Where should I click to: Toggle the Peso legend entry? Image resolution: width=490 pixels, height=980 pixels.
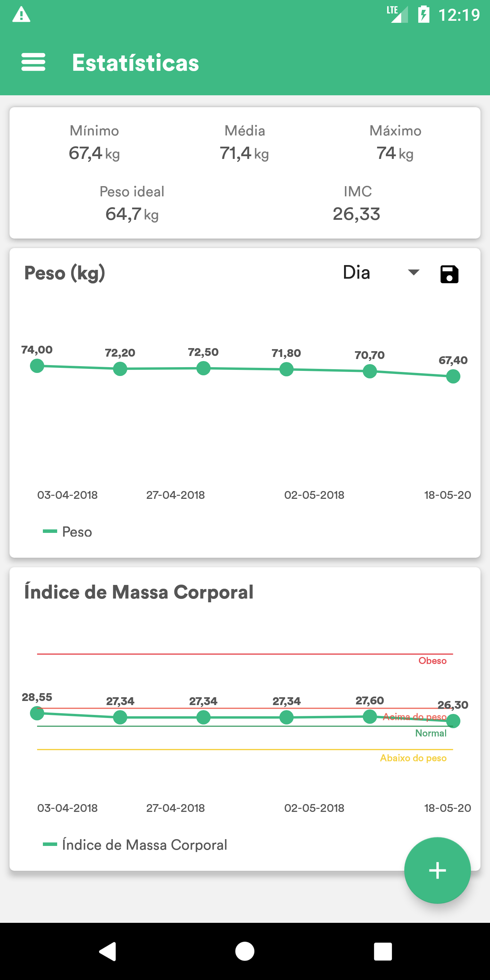pyautogui.click(x=68, y=532)
